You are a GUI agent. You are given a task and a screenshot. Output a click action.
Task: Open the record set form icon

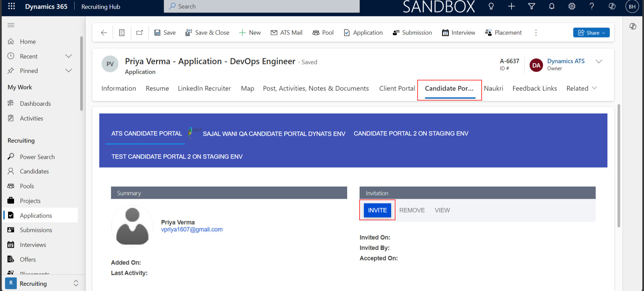pos(122,33)
